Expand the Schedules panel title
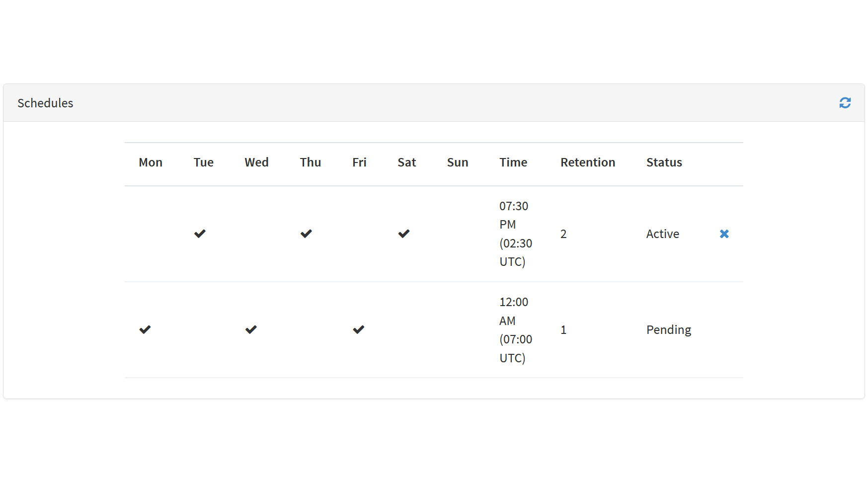 [45, 103]
